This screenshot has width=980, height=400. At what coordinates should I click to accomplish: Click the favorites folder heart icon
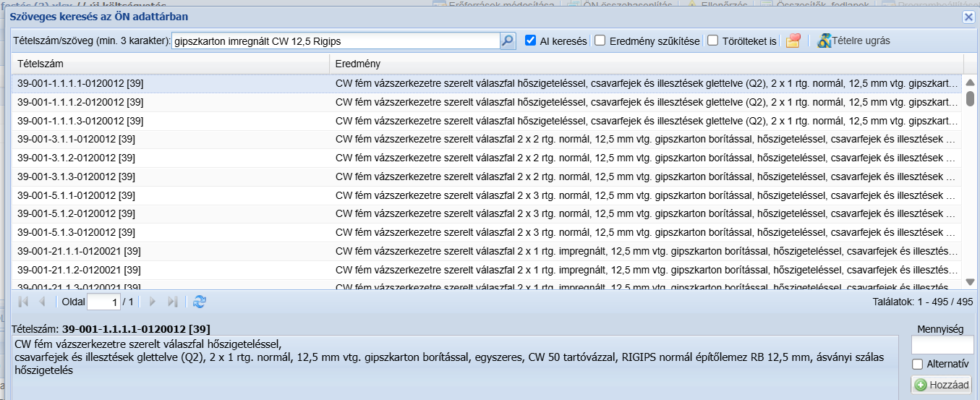[x=793, y=41]
